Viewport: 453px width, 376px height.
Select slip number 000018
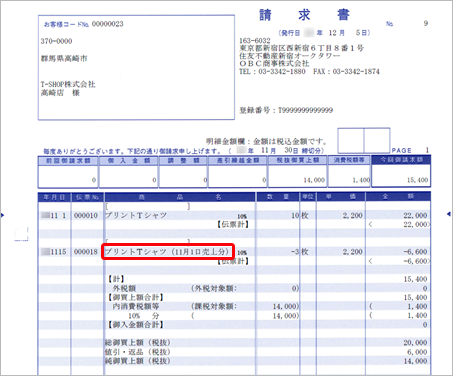pyautogui.click(x=86, y=252)
